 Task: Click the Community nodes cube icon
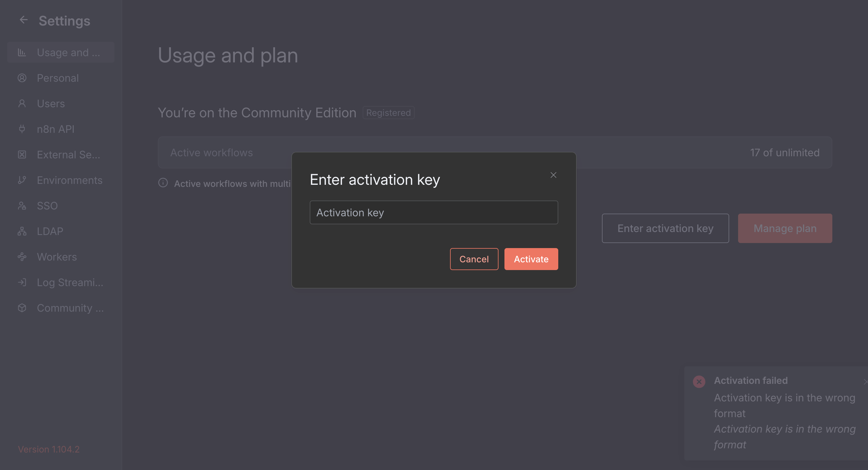coord(22,308)
